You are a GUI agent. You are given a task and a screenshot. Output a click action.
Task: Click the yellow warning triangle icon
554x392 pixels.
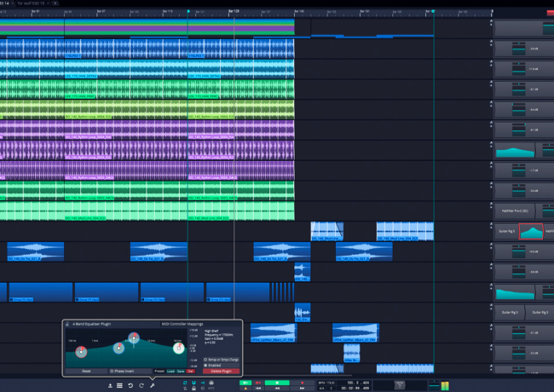click(x=245, y=388)
